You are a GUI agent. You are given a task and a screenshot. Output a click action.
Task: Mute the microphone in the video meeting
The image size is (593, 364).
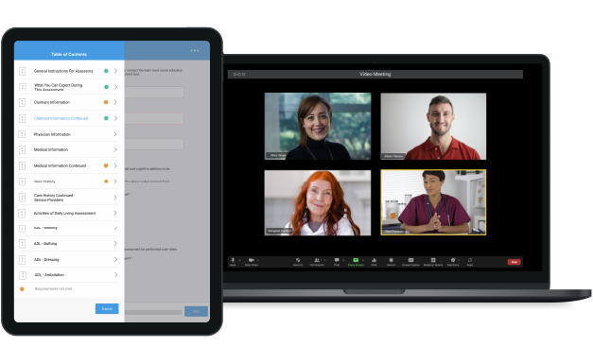(233, 261)
